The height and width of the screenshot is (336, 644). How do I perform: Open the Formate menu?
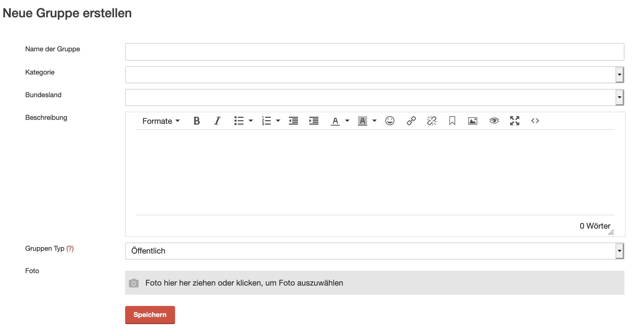pyautogui.click(x=161, y=121)
